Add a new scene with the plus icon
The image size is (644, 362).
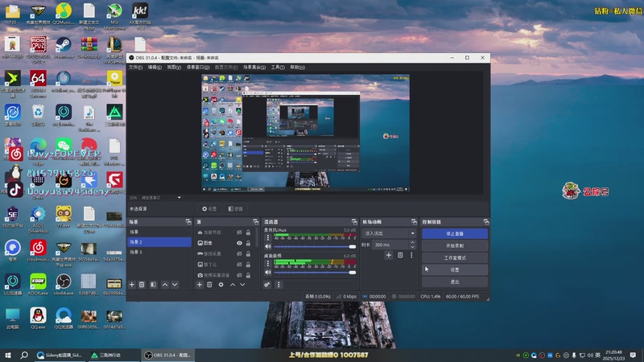[x=132, y=284]
